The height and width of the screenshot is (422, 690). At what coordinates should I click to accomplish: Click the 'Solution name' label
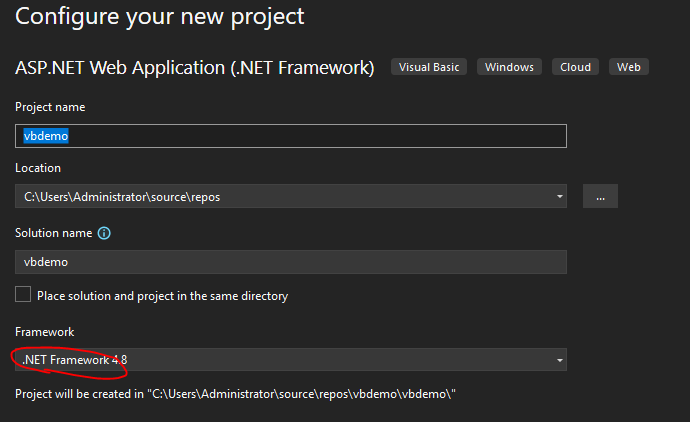pyautogui.click(x=54, y=233)
